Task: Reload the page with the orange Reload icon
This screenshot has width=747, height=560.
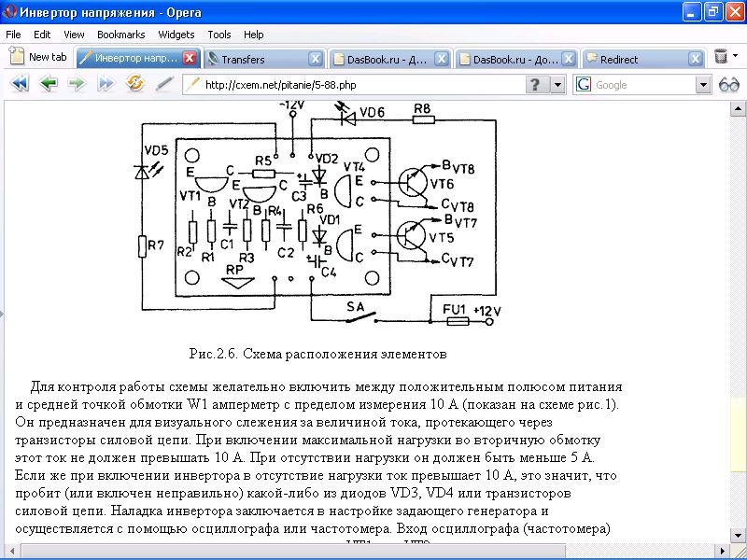Action: point(135,84)
